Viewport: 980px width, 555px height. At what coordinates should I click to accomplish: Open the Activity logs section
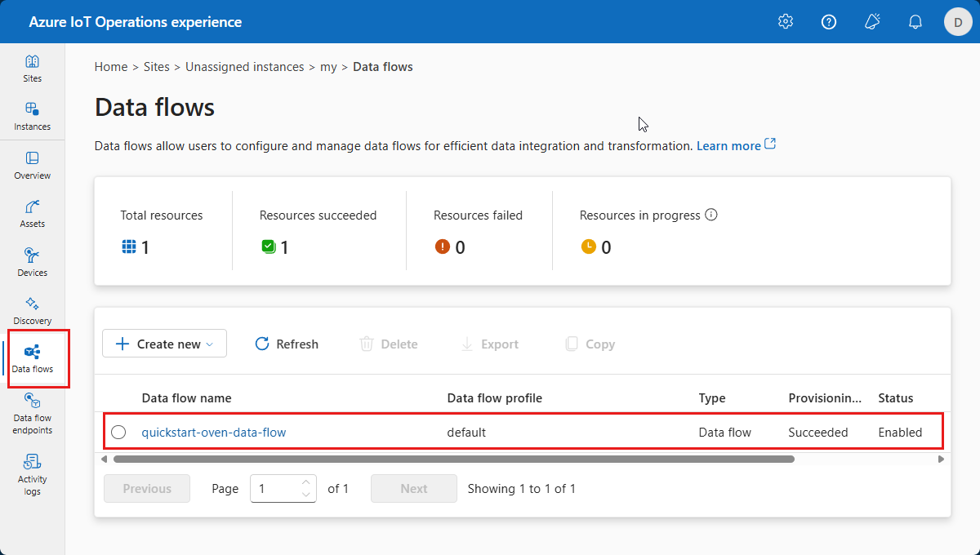32,473
